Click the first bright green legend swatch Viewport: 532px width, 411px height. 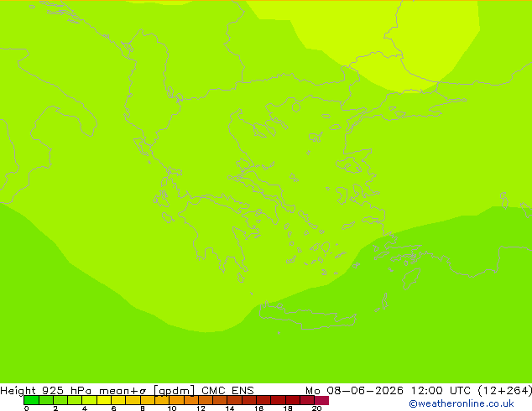31,400
